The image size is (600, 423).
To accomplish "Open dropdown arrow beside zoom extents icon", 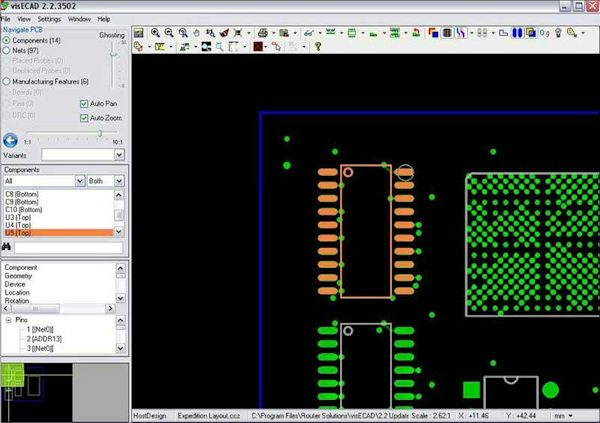I will [249, 33].
